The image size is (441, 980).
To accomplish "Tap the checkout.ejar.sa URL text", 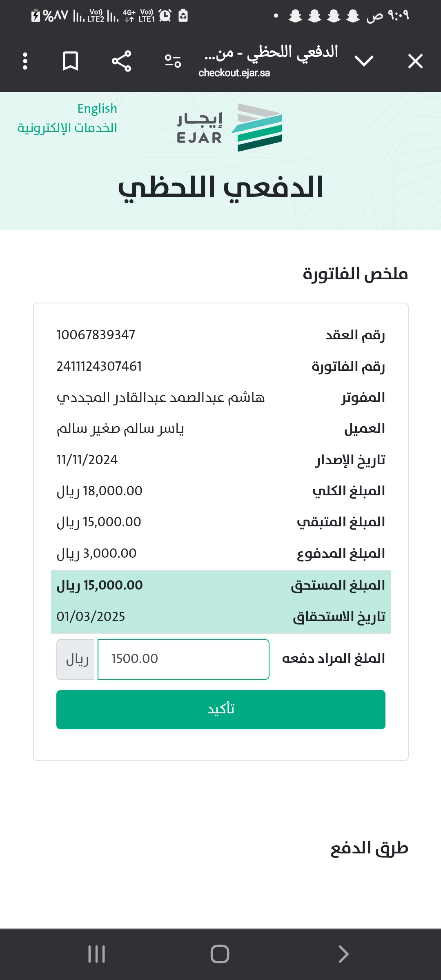I will coord(234,73).
